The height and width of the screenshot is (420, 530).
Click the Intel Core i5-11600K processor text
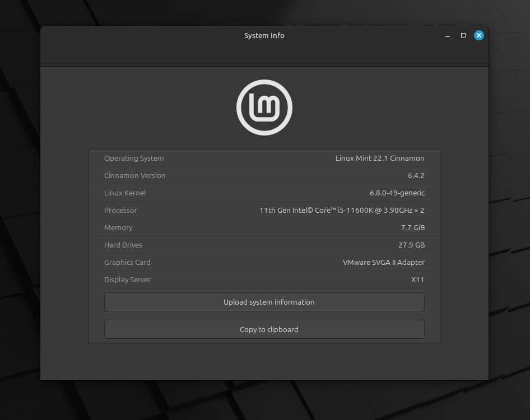(x=343, y=210)
